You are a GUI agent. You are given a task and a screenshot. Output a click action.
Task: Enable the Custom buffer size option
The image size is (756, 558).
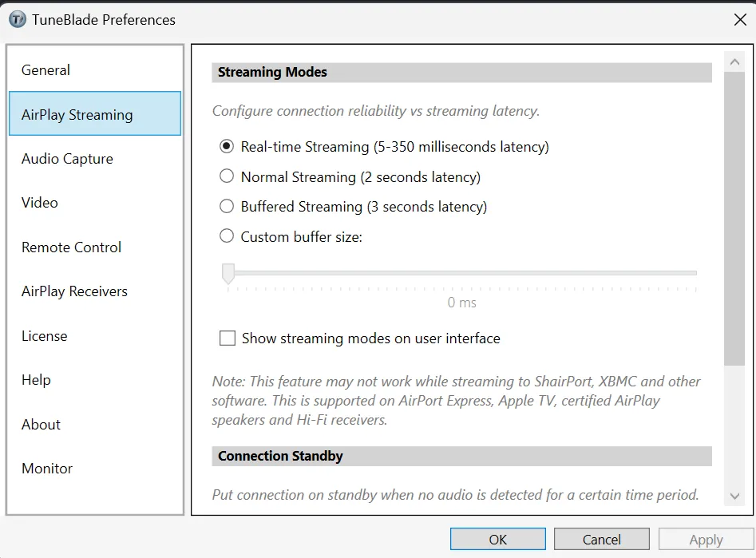[x=227, y=235]
